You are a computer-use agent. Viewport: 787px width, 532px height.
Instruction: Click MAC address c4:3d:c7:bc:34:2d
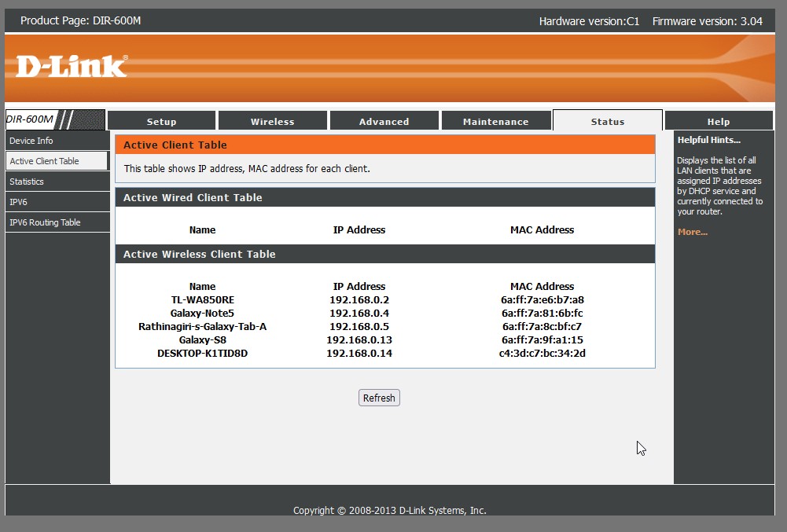point(542,353)
